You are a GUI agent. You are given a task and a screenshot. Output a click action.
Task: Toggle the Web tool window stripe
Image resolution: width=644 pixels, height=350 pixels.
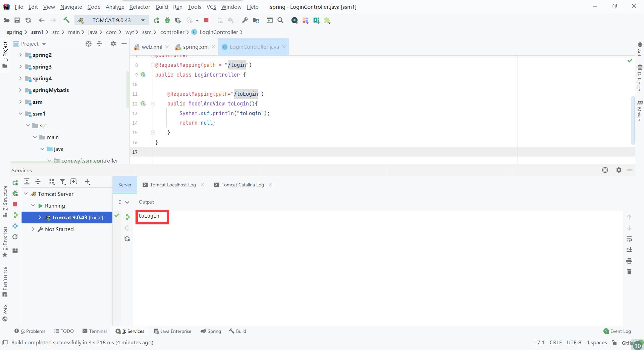(x=5, y=313)
